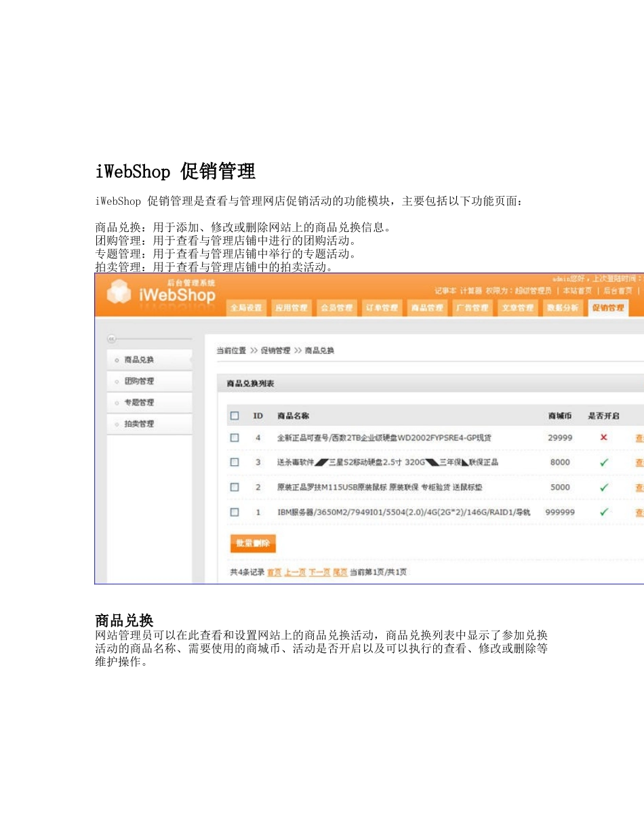This screenshot has width=644, height=834.
Task: Click the 下一页 pagination link
Action: (x=320, y=572)
